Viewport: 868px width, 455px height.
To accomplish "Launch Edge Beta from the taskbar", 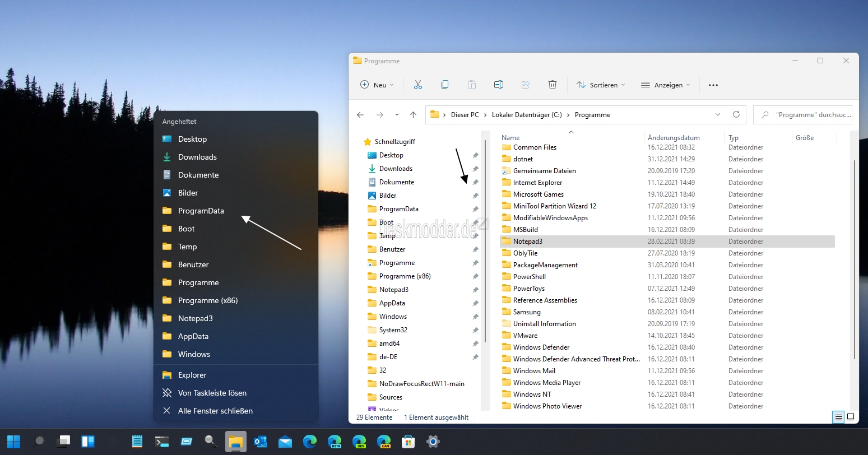I will (335, 442).
